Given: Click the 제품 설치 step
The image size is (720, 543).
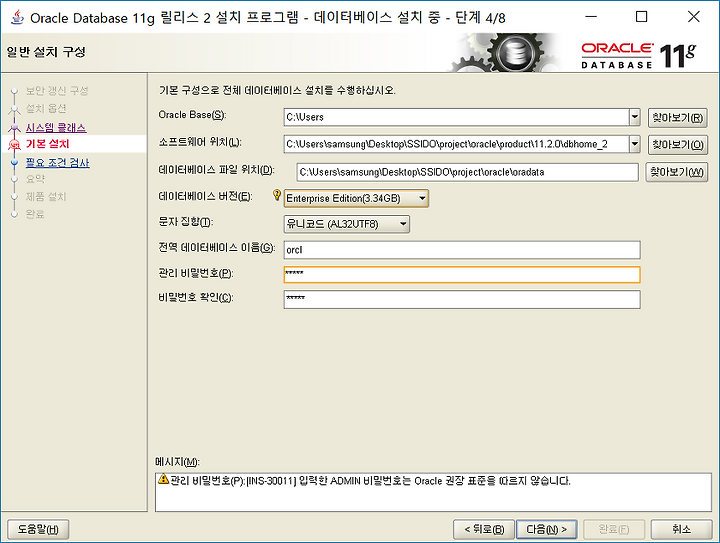Looking at the screenshot, I should coord(46,197).
